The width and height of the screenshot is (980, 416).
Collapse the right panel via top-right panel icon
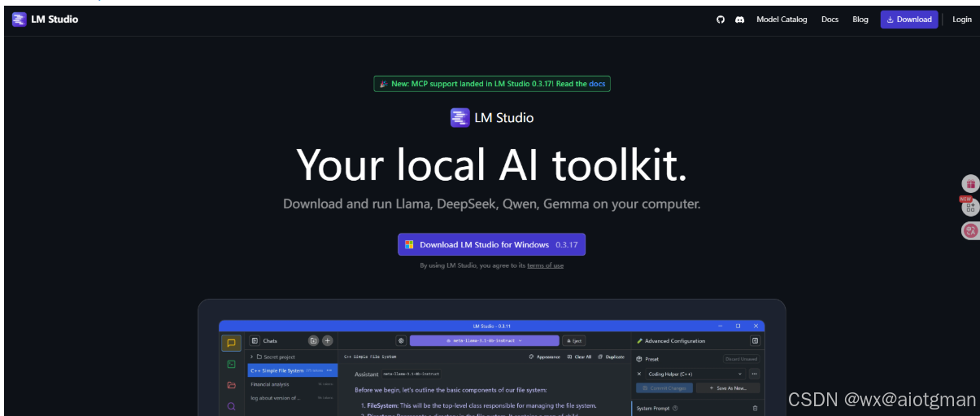pyautogui.click(x=755, y=341)
